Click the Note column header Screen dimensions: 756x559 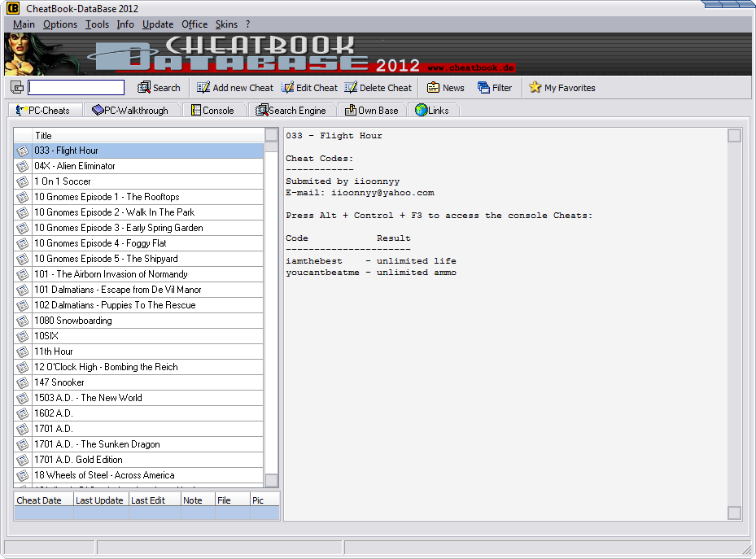coord(198,500)
